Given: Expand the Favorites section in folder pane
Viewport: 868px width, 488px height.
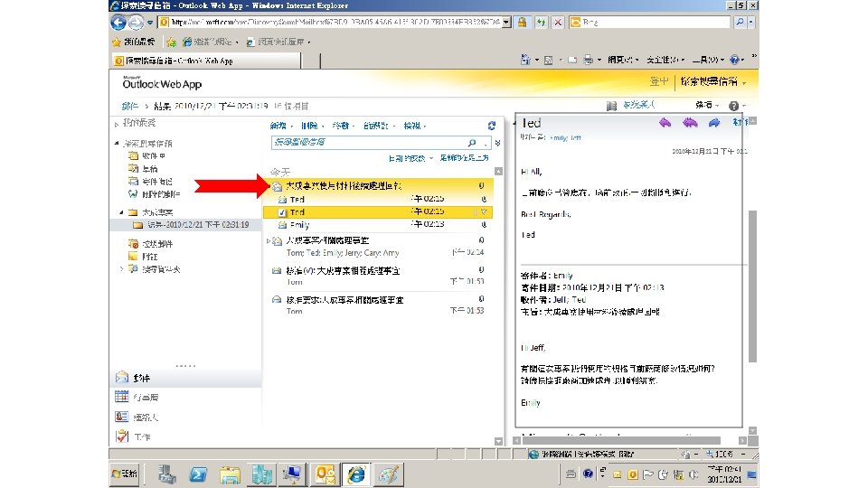Looking at the screenshot, I should pyautogui.click(x=117, y=124).
